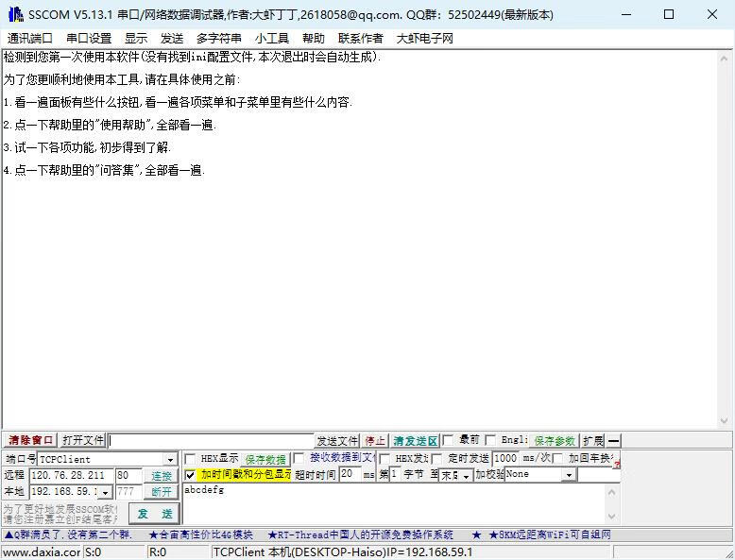This screenshot has width=735, height=560.
Task: Click the 连接 connect button
Action: pyautogui.click(x=162, y=476)
